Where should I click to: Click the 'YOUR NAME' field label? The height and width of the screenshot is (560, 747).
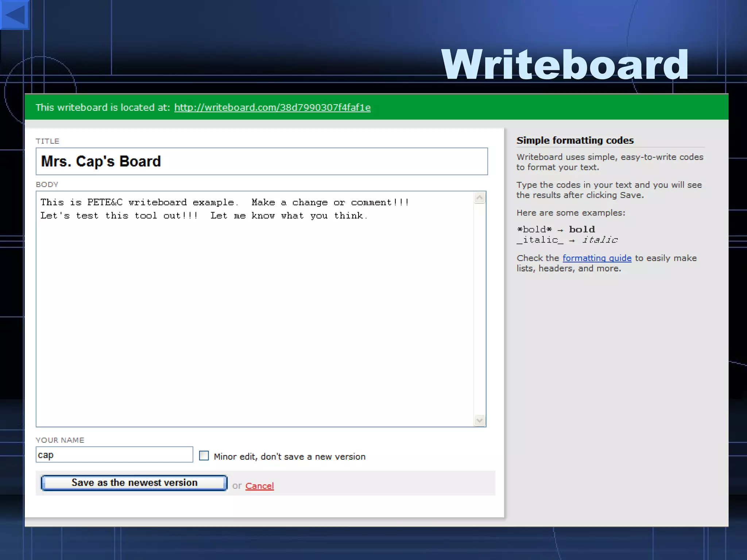tap(60, 440)
